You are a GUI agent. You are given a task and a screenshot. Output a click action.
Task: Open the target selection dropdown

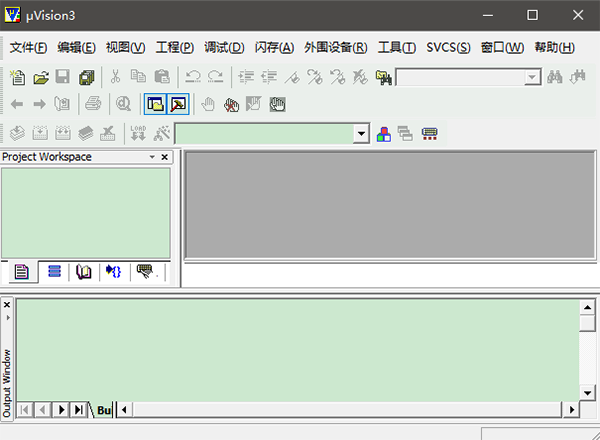click(361, 134)
